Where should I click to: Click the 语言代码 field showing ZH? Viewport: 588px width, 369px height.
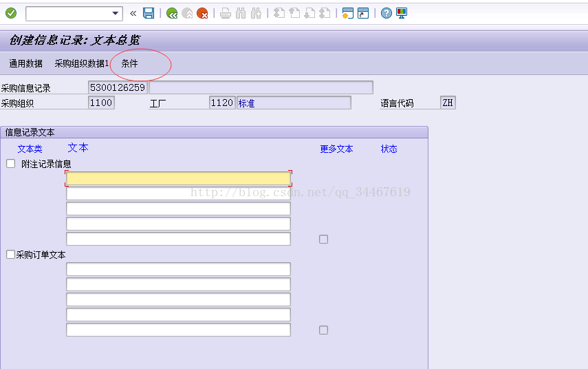[x=448, y=103]
